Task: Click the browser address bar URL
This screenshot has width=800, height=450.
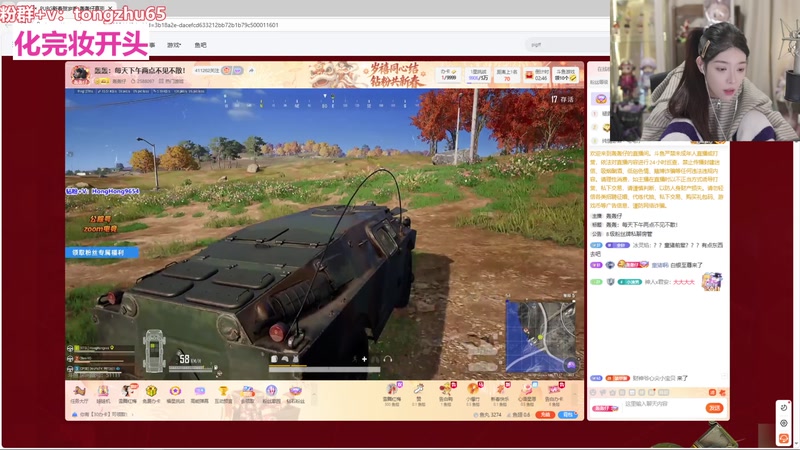Action: [213, 25]
